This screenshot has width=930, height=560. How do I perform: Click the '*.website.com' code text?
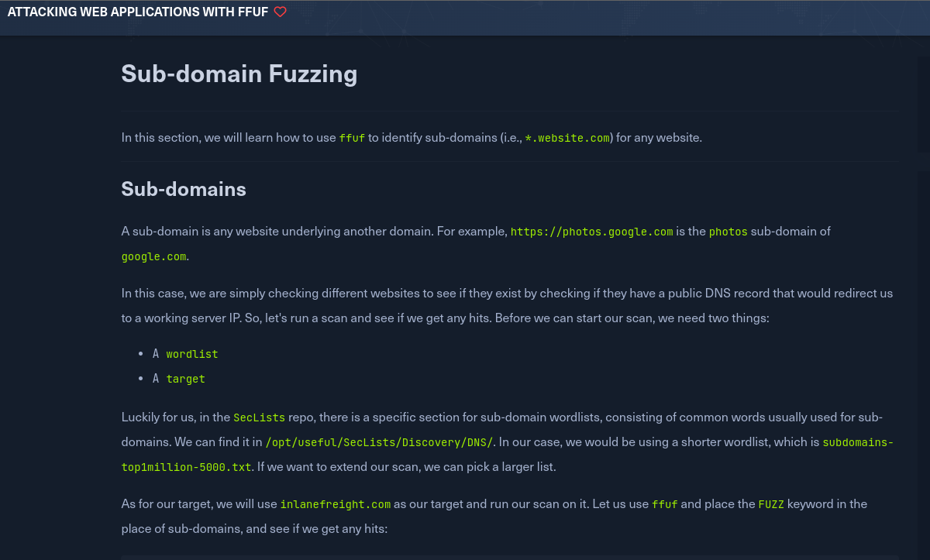coord(567,139)
